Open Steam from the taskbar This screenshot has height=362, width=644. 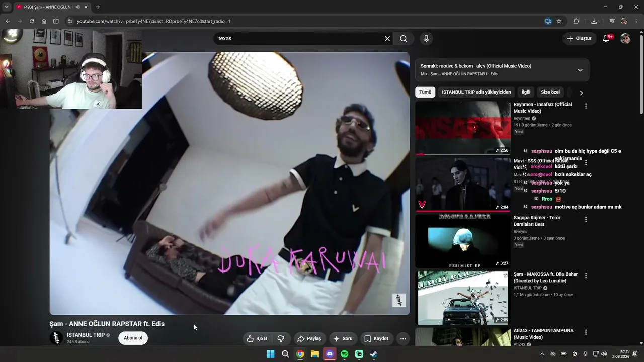coord(374,354)
